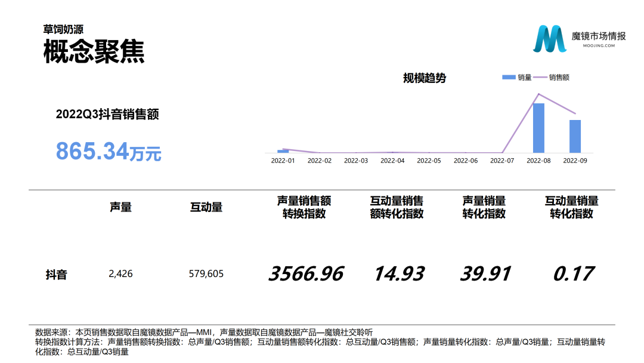Click the MOOJING.COM text under logo
Screen dimensions: 644x363
coord(599,45)
